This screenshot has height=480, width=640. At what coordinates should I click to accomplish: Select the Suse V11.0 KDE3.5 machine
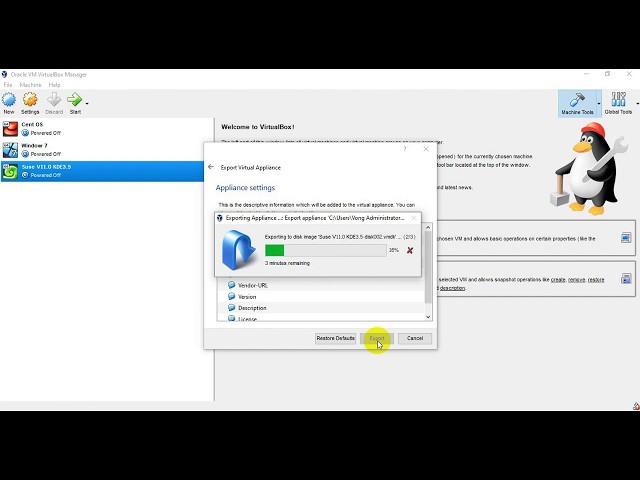102,171
